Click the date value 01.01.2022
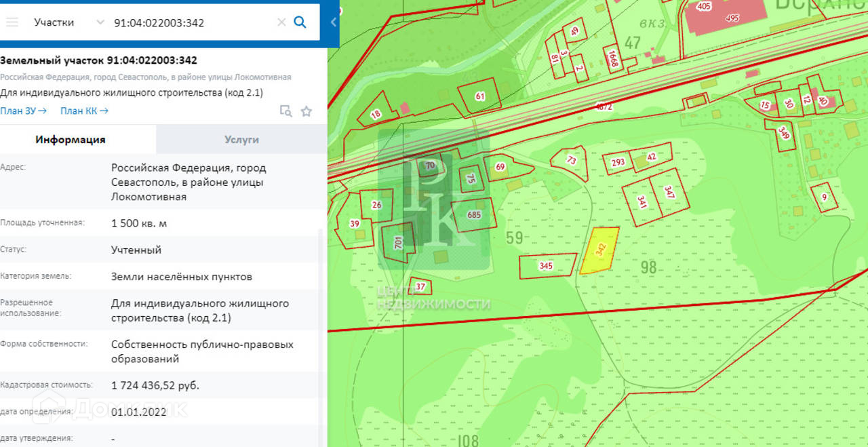Screen dimensions: 868x447 [x=138, y=412]
